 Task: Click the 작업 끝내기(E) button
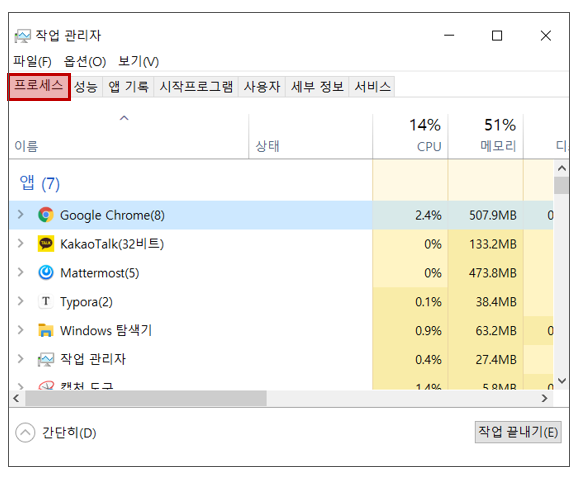coord(518,432)
